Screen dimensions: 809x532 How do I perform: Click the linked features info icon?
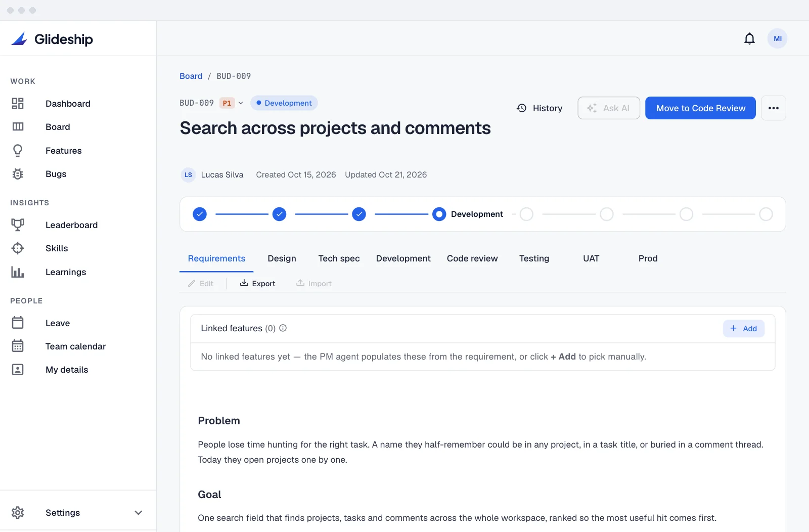[283, 328]
